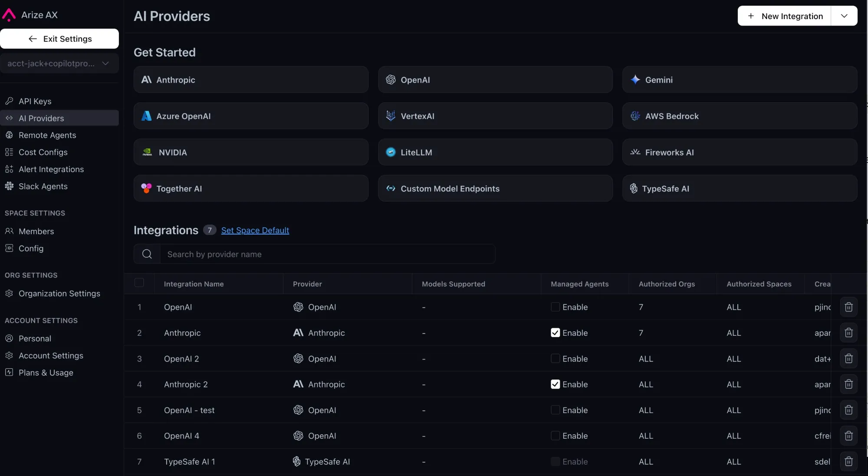Image resolution: width=868 pixels, height=476 pixels.
Task: Open Account Settings
Action: click(x=59, y=356)
